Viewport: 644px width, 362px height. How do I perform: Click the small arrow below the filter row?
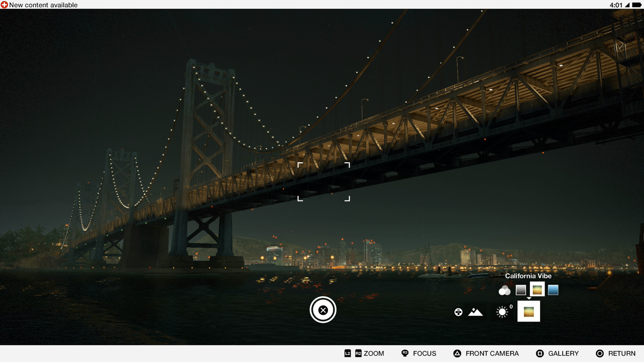(529, 298)
